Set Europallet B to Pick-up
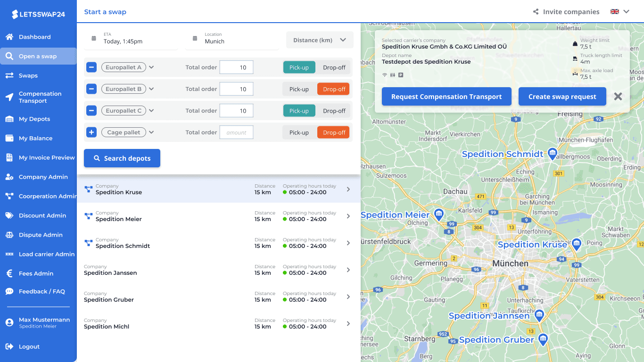 click(x=299, y=89)
